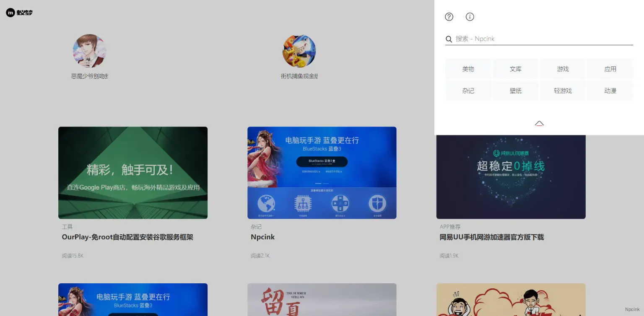Click the shield icon on BlueStacks banner
644x316 pixels.
click(x=377, y=204)
